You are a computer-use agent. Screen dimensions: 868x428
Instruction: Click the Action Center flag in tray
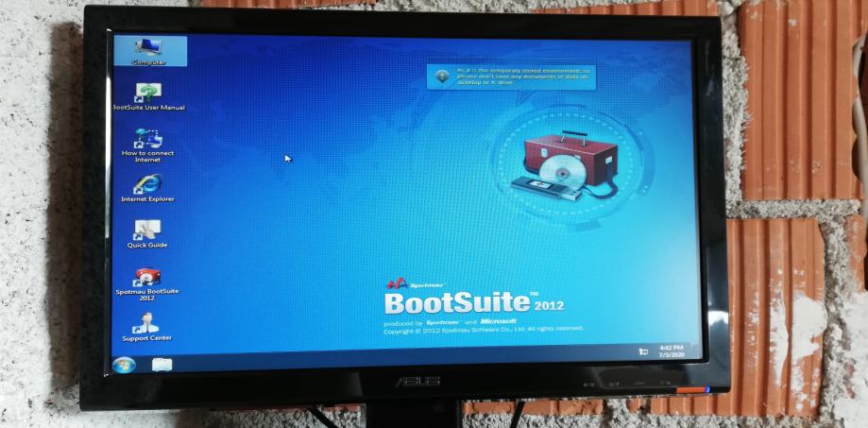coord(643,351)
